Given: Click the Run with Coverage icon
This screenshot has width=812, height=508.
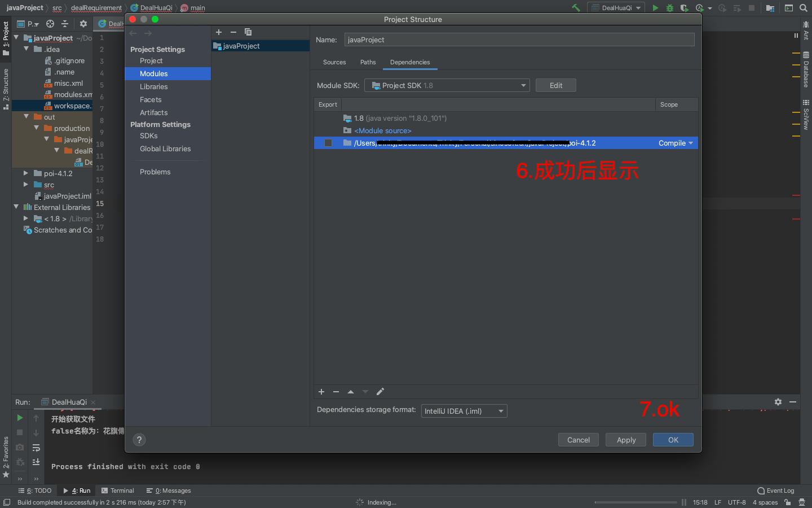Looking at the screenshot, I should (x=683, y=8).
